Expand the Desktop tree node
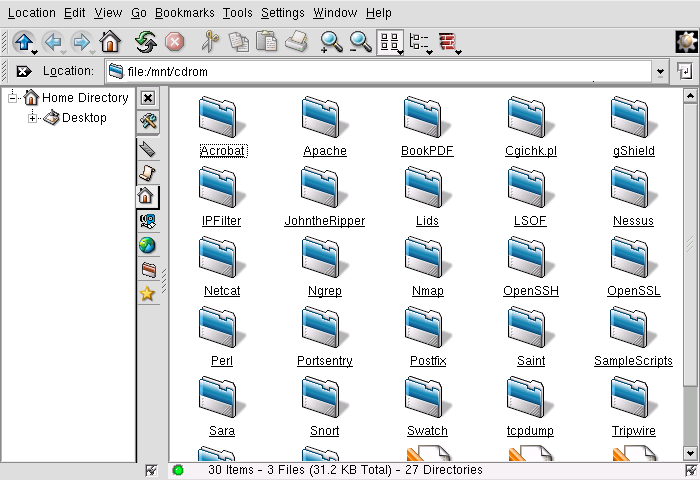The width and height of the screenshot is (700, 480). pyautogui.click(x=33, y=118)
